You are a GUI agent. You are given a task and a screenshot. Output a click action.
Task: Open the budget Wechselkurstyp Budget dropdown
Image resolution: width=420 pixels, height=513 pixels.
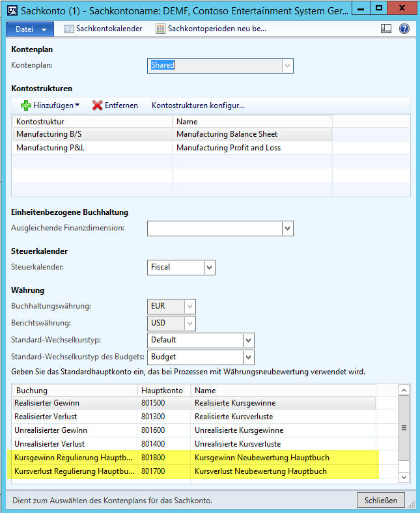pos(248,357)
